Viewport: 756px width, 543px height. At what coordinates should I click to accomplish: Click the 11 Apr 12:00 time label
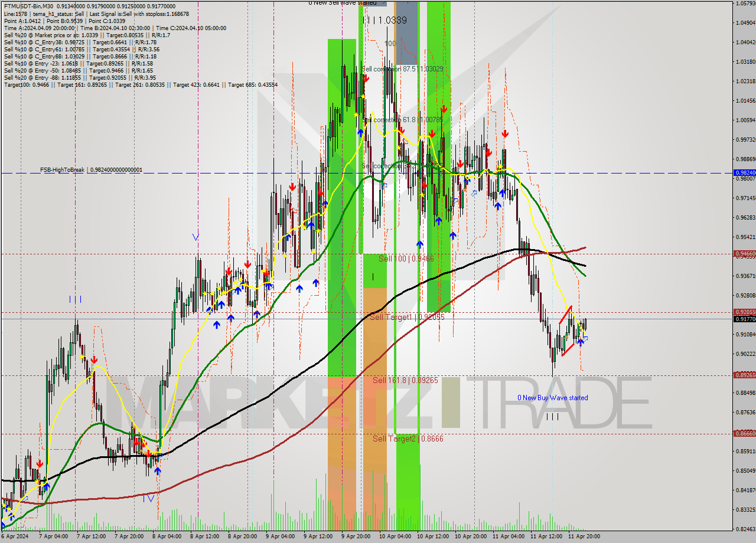tap(546, 537)
